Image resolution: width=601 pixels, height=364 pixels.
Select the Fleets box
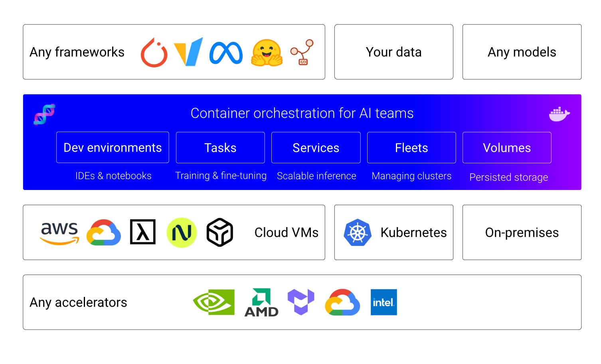(x=411, y=148)
